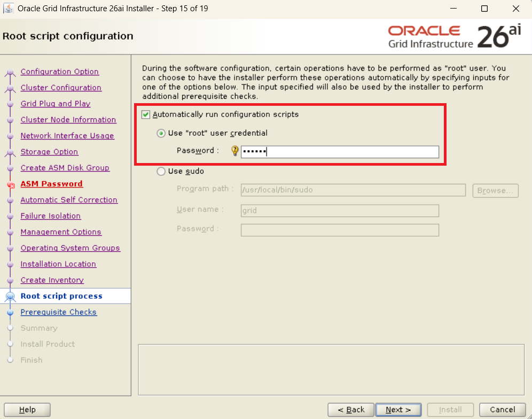Navigate to Installation Location step

point(58,264)
